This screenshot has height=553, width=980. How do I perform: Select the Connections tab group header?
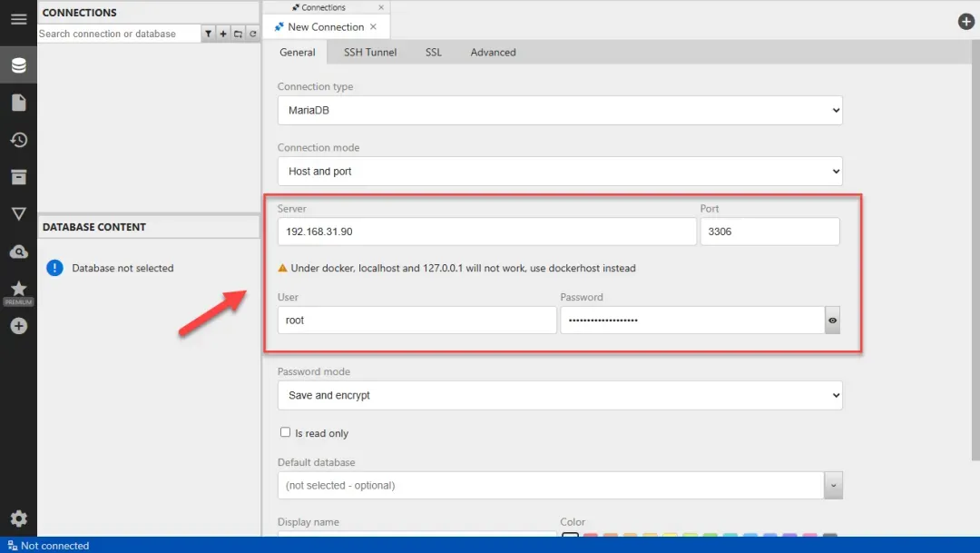pyautogui.click(x=323, y=7)
